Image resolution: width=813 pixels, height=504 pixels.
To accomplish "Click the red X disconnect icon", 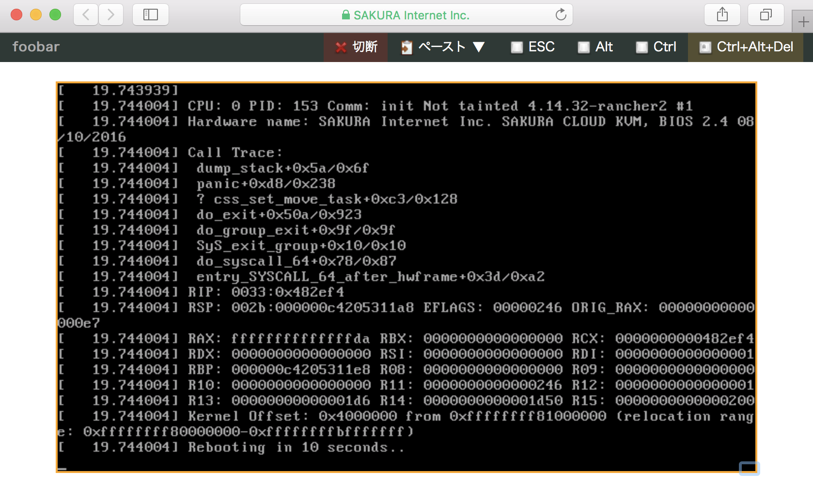I will [341, 47].
